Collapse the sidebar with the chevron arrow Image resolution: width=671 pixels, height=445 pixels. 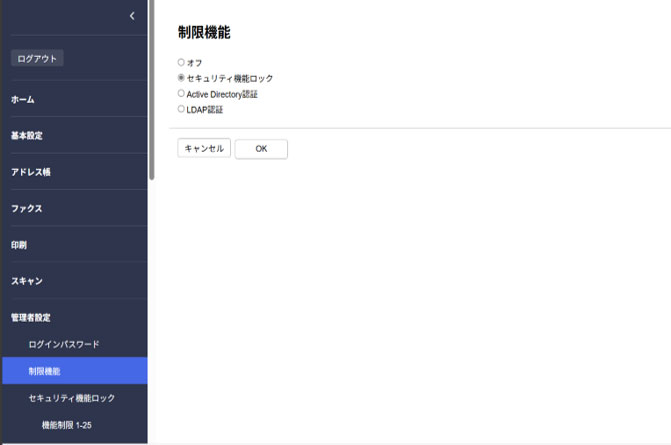[x=132, y=16]
